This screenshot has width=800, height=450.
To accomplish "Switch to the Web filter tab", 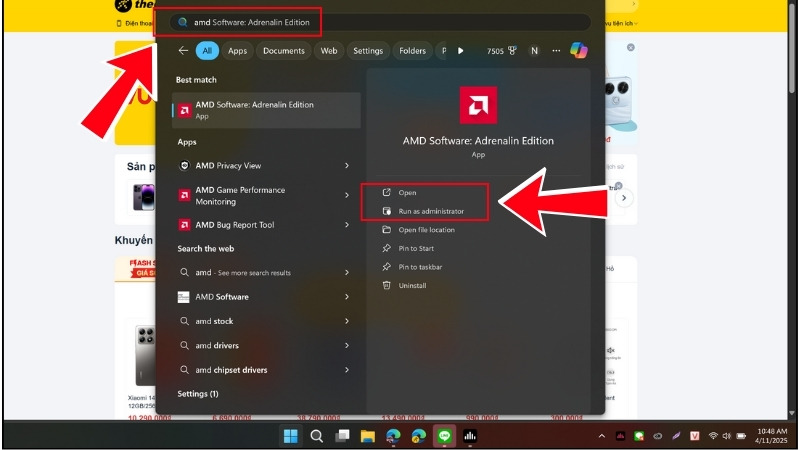I will 329,51.
